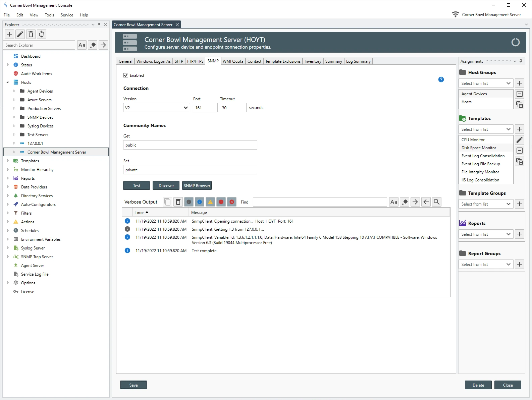Select Disk Space Monitor in Templates list

point(479,148)
